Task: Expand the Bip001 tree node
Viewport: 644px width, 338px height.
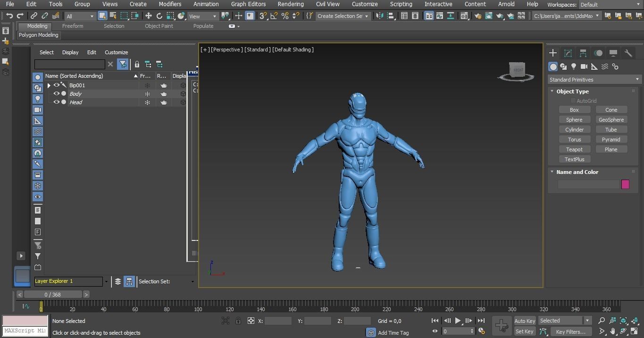Action: pyautogui.click(x=49, y=85)
